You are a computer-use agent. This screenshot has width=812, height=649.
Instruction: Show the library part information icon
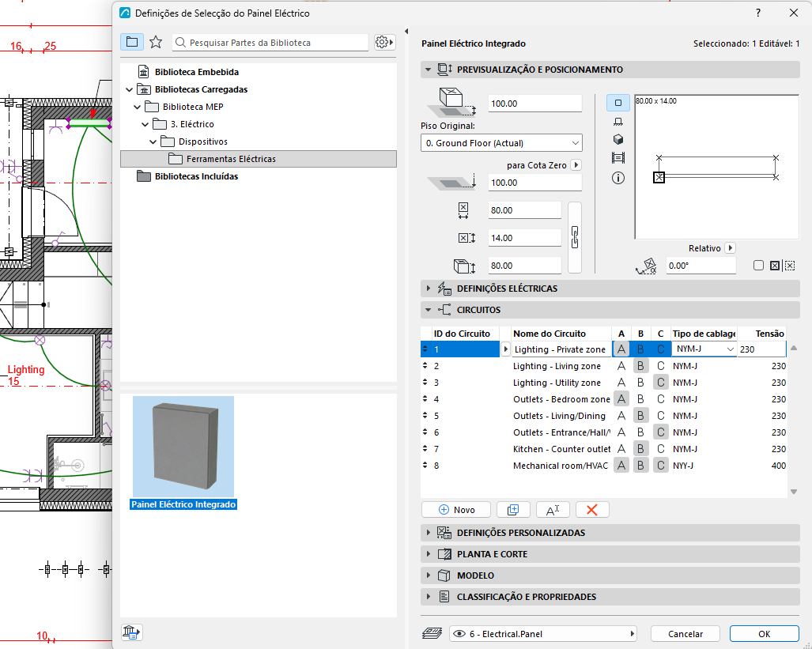point(617,178)
